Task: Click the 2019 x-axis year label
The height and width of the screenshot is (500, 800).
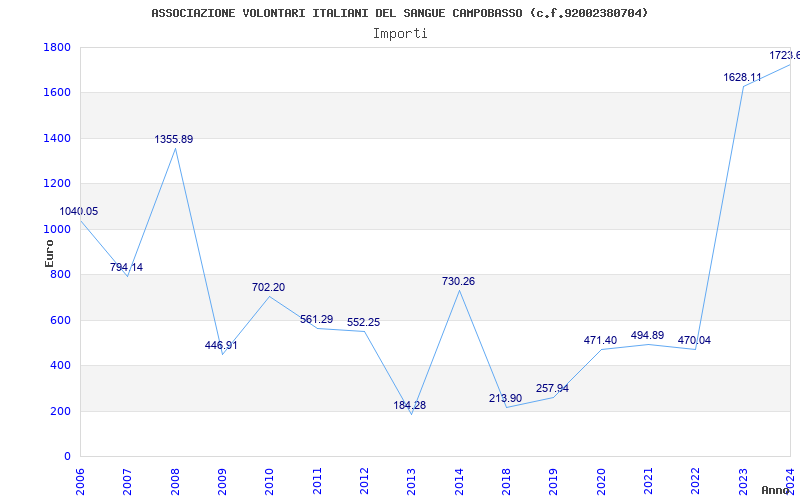Action: coord(554,481)
